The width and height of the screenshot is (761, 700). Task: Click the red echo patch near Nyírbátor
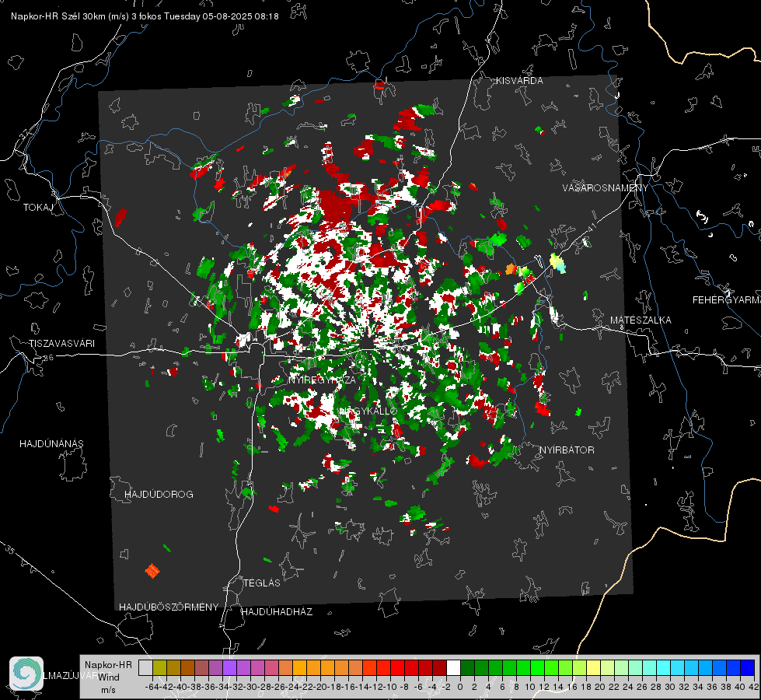pos(476,460)
